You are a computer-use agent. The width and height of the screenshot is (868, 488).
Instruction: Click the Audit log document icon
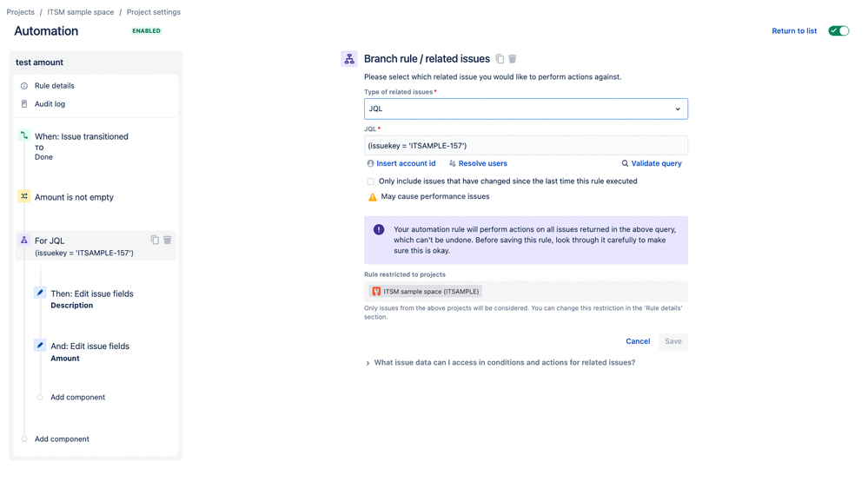pyautogui.click(x=23, y=104)
